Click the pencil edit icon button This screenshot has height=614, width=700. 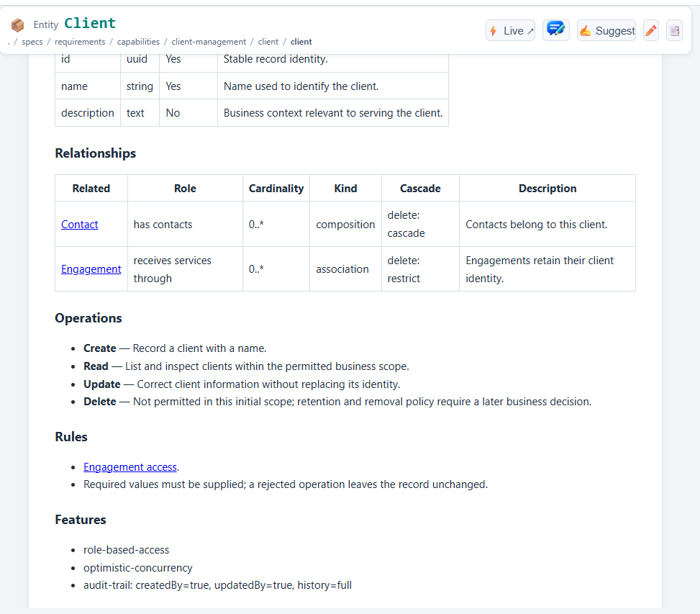pos(651,30)
